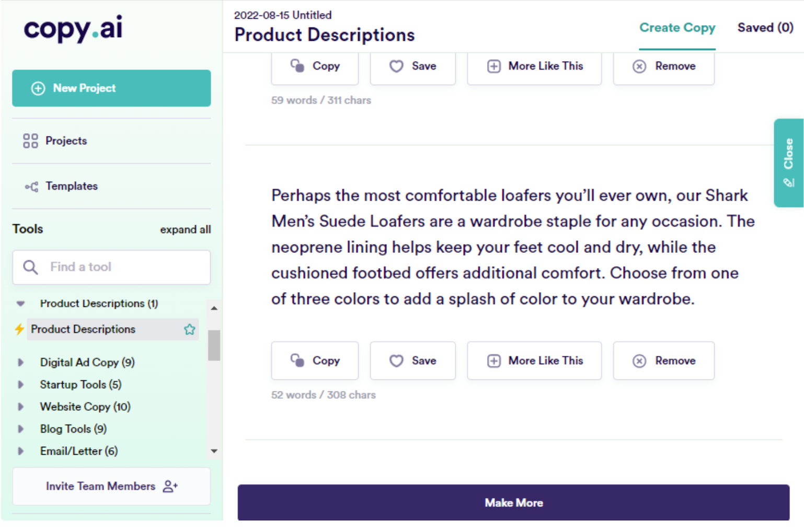This screenshot has height=532, width=804.
Task: Save the Shark Loafers description with heart
Action: point(412,361)
